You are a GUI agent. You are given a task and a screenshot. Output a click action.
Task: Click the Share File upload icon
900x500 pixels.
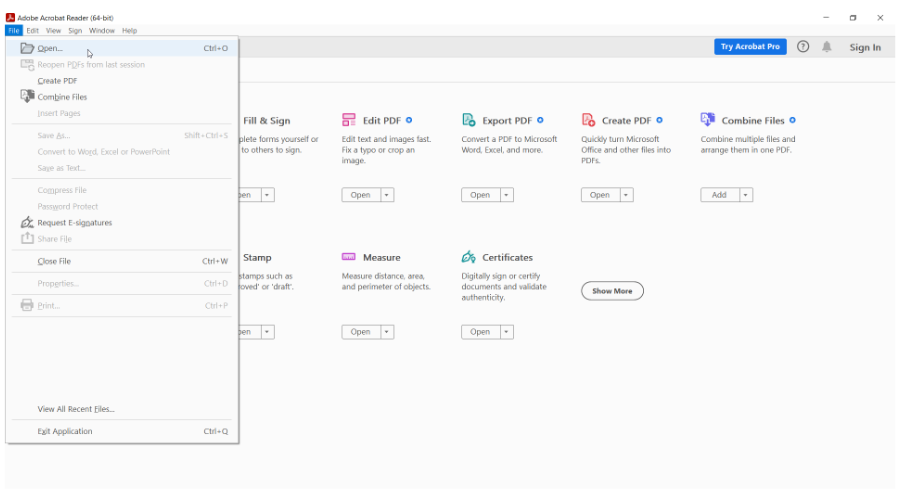click(27, 238)
